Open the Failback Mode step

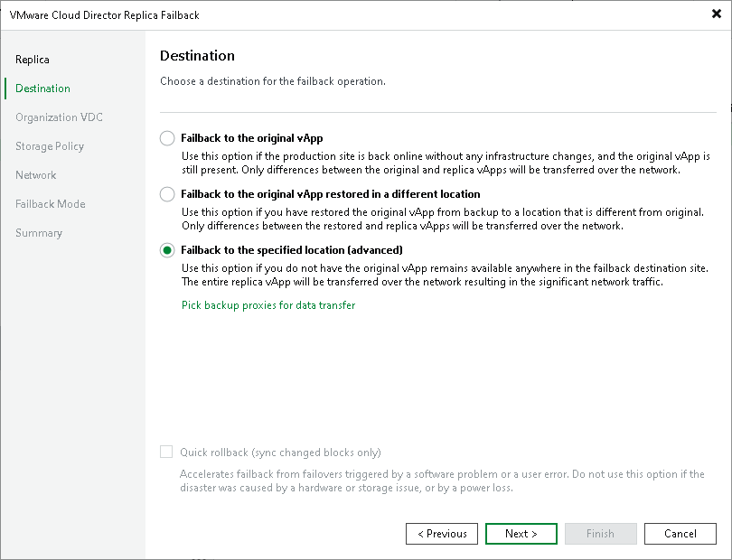coord(51,204)
